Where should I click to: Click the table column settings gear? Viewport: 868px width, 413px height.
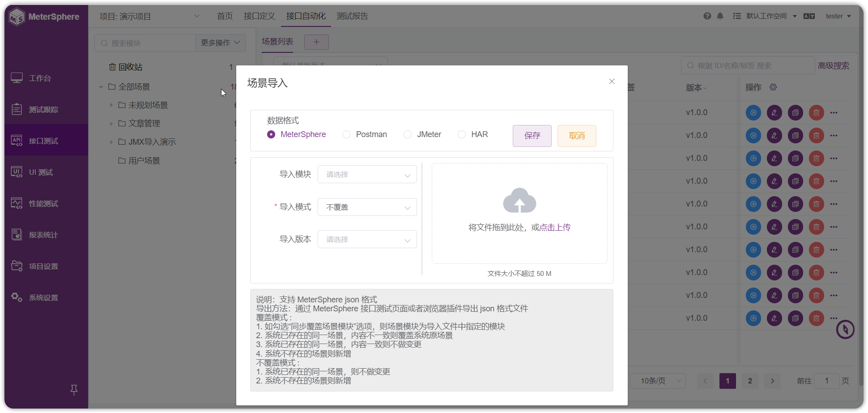tap(773, 87)
